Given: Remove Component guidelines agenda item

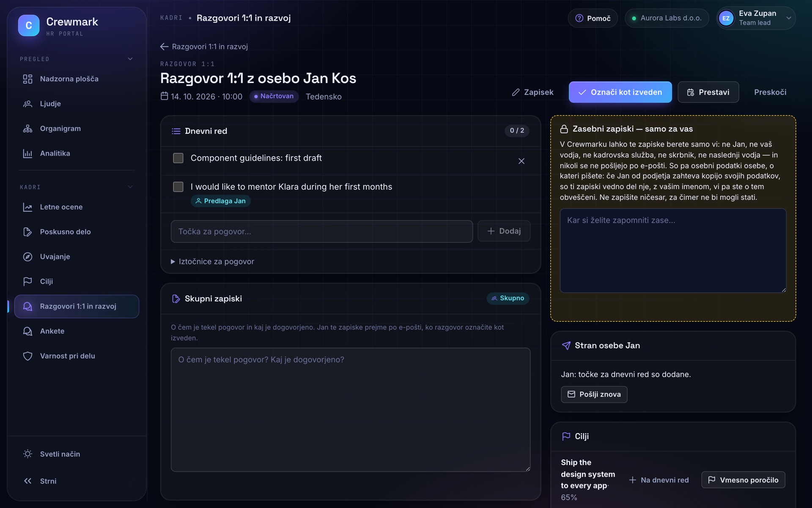Looking at the screenshot, I should point(521,161).
